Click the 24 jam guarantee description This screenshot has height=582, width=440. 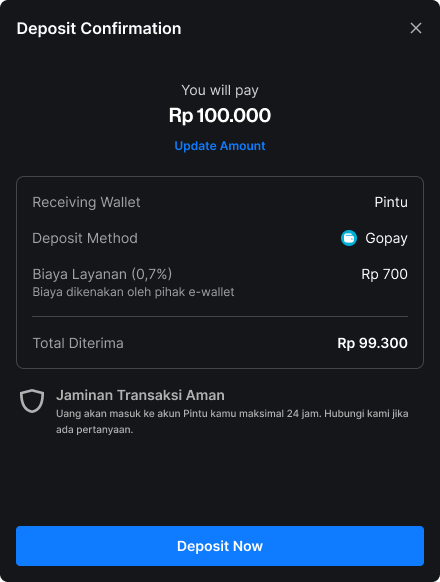232,421
